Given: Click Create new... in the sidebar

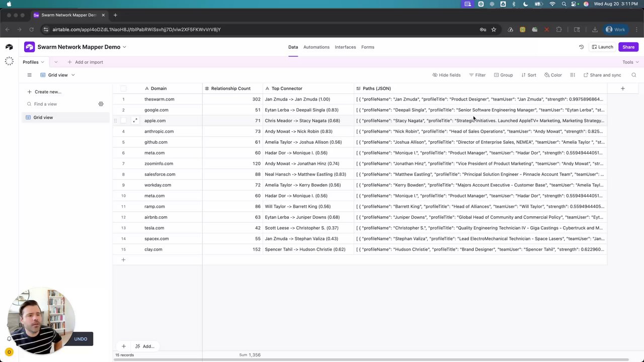Looking at the screenshot, I should pos(44,92).
